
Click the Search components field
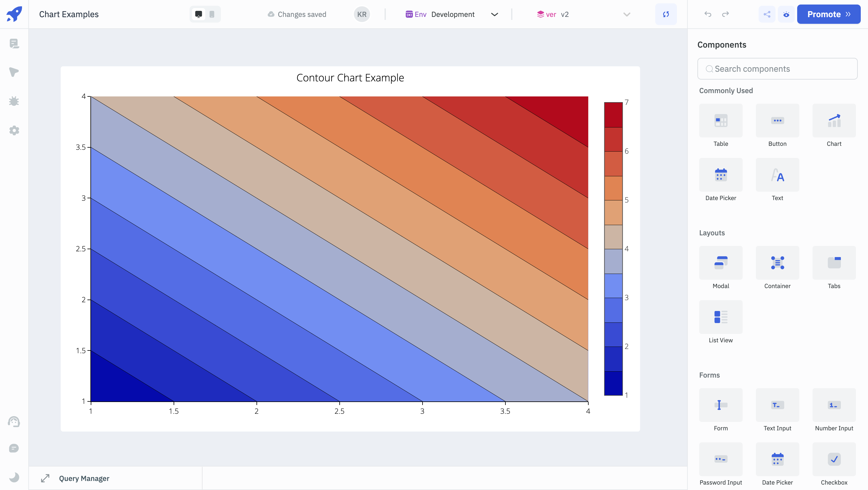[x=777, y=69]
